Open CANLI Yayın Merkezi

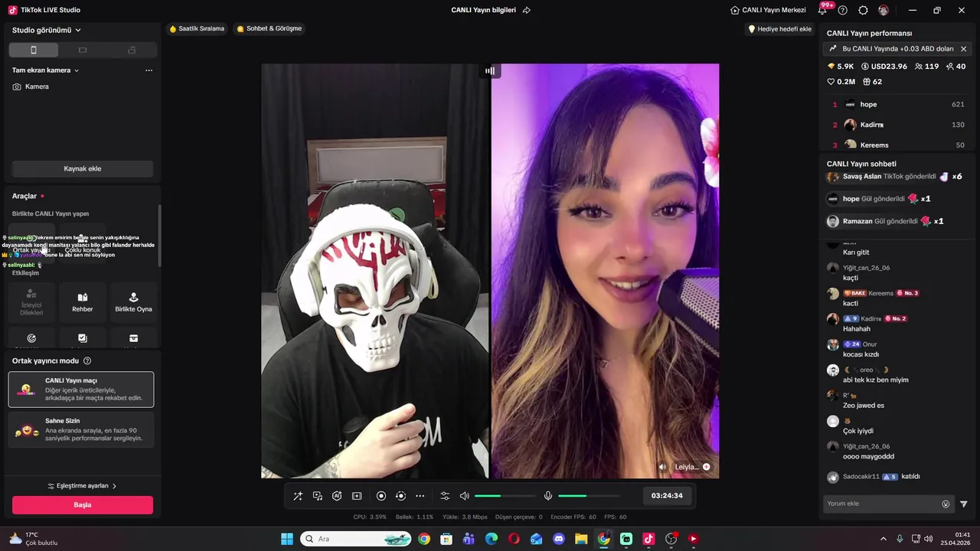(768, 10)
